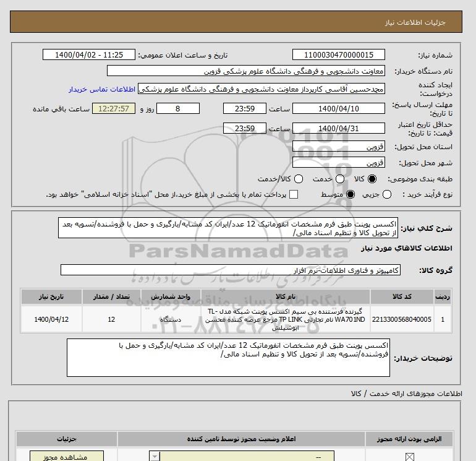Click the need number field 1100030470000015

click(339, 54)
